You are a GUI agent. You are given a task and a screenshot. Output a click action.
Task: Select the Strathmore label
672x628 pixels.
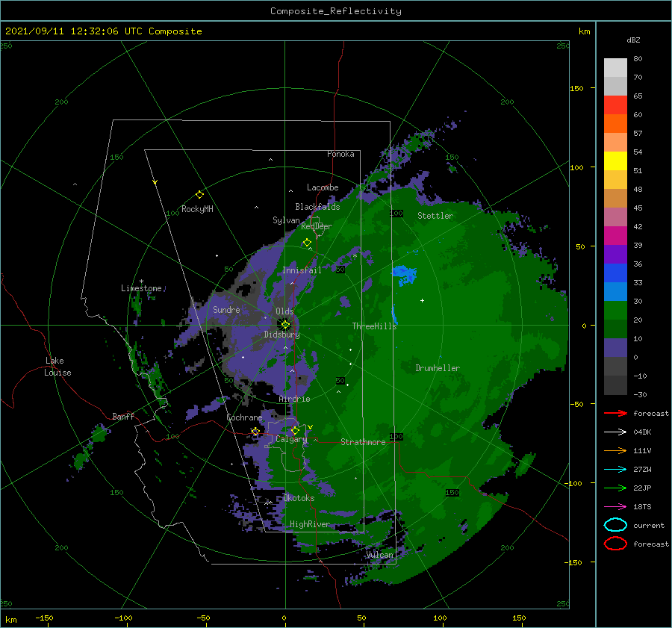363,442
